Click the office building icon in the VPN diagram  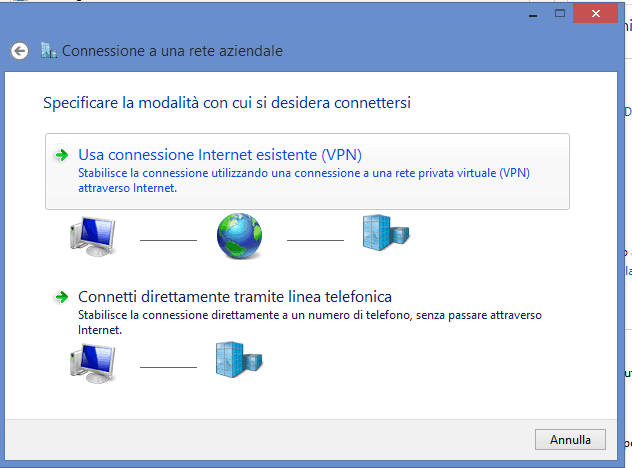point(386,233)
